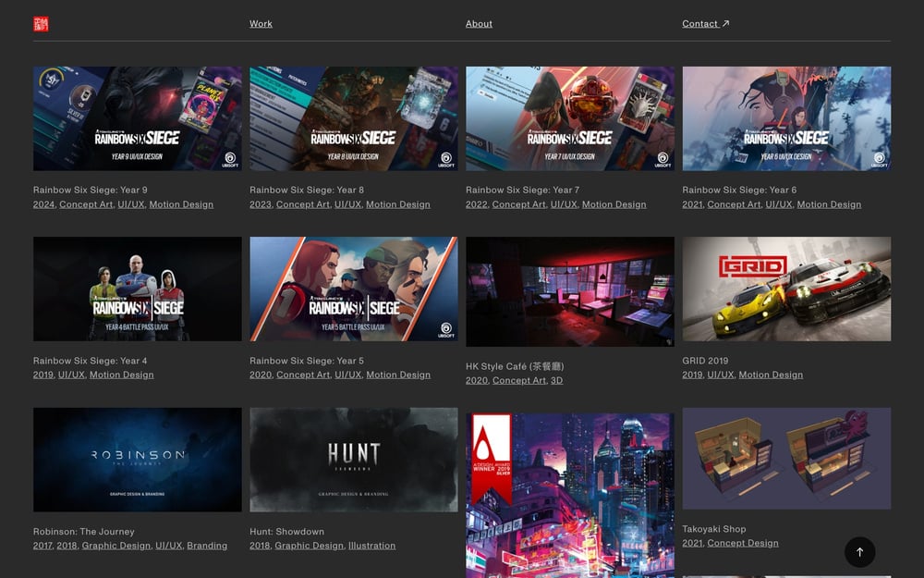Click the 3D link under HK Style Café
This screenshot has width=924, height=578.
click(x=556, y=379)
